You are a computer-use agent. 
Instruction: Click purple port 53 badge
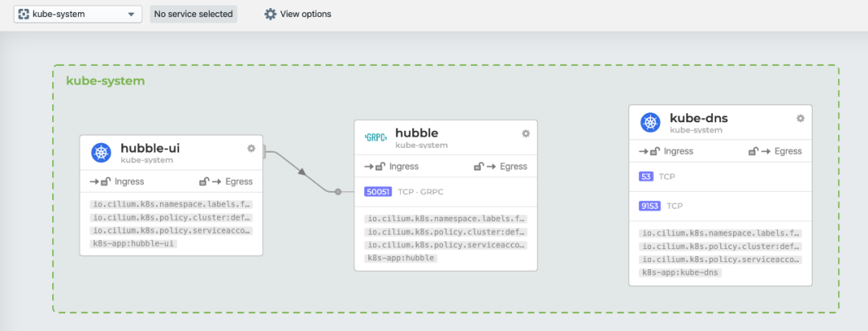coord(647,176)
